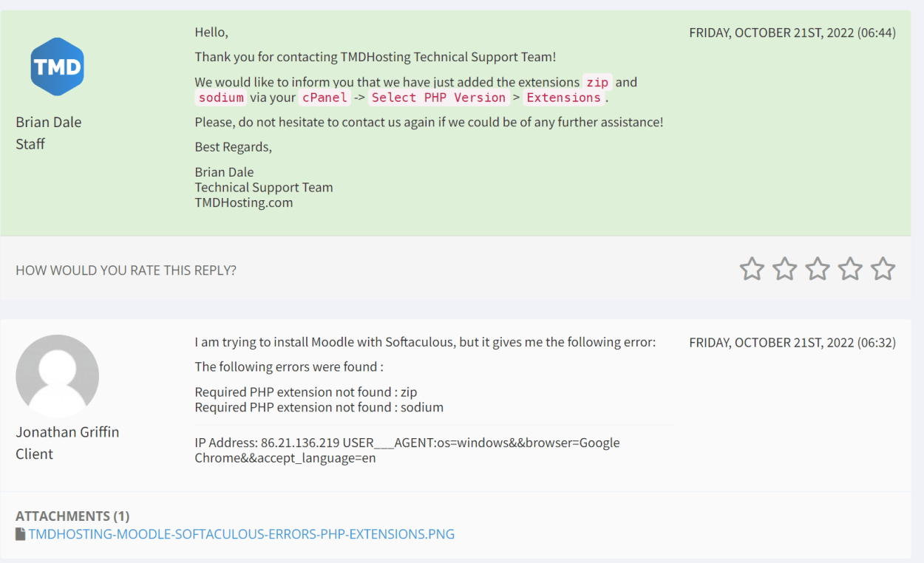Click the 'Hello,' greeting line
Viewport: 924px width, 563px height.
[x=211, y=33]
